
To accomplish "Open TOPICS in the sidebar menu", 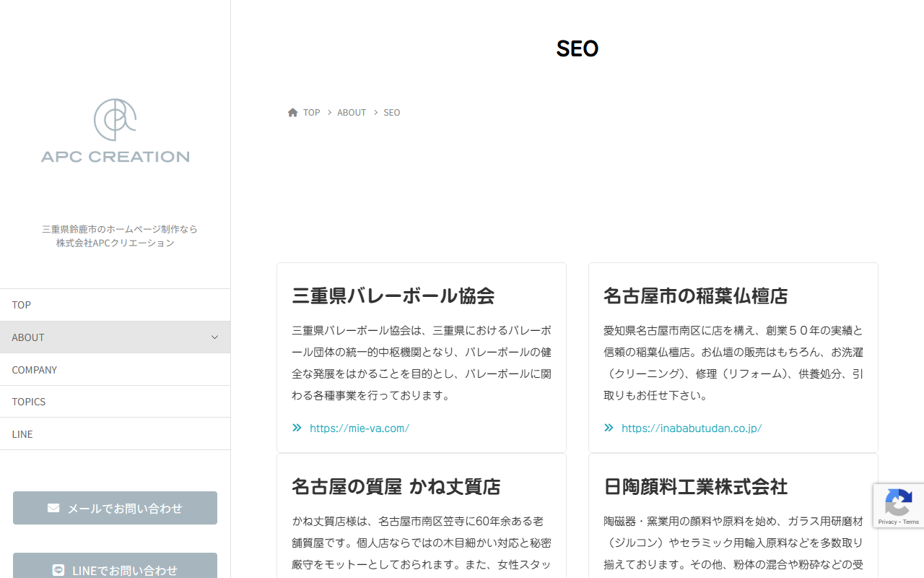I will [x=29, y=402].
